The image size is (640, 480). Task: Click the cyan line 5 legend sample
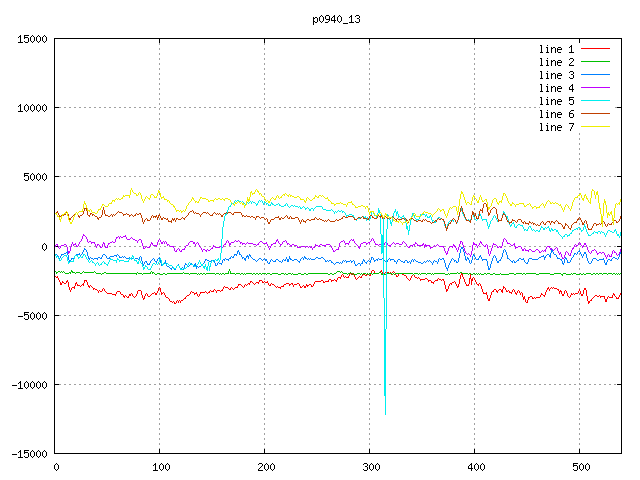(x=596, y=101)
